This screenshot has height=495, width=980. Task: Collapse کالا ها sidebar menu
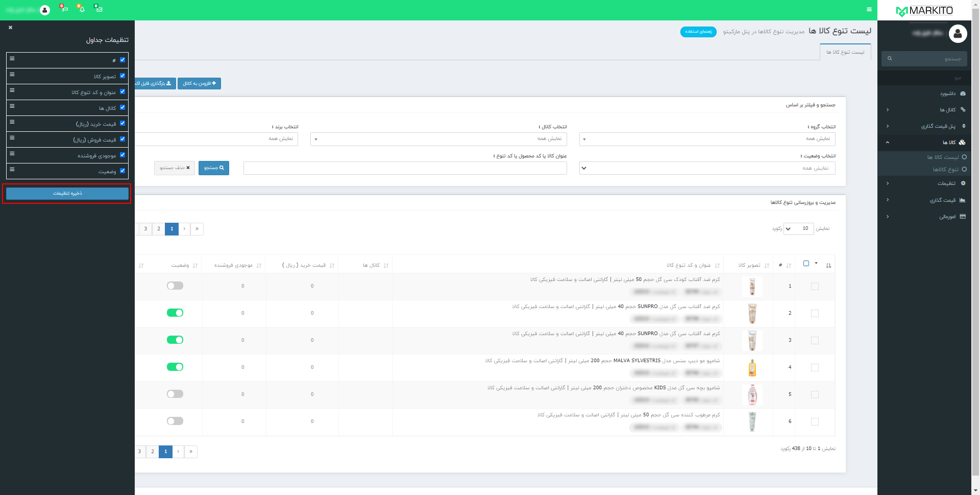pyautogui.click(x=924, y=143)
